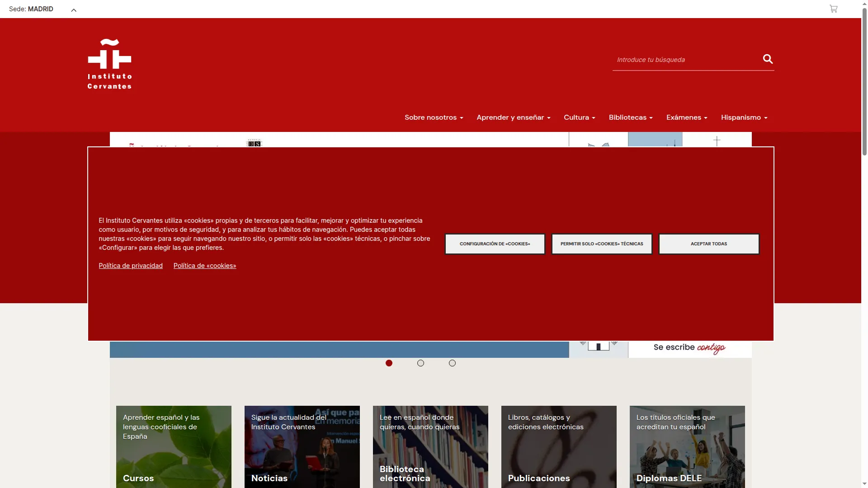Click Permitir solo «cookies» técnicas button
868x488 pixels.
pyautogui.click(x=602, y=244)
